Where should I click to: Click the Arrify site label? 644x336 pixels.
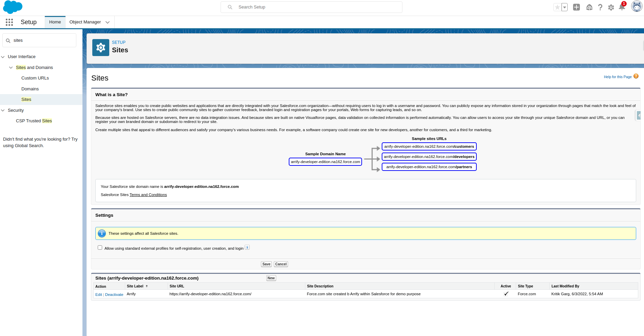[x=131, y=294]
